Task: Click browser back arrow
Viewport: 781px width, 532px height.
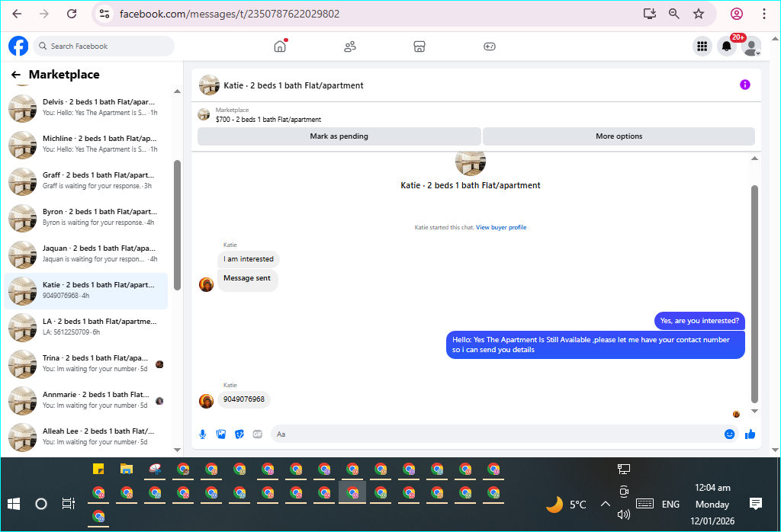Action: [x=17, y=14]
